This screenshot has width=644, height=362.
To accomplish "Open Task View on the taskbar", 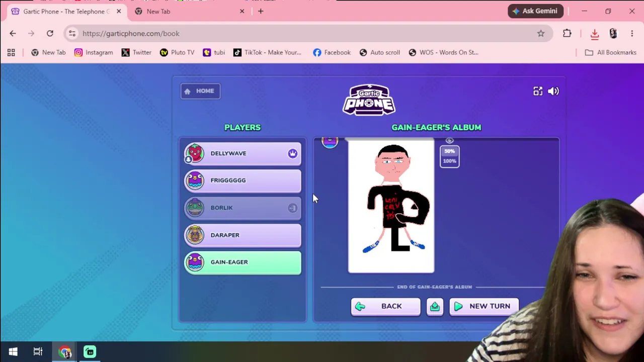I will click(x=38, y=352).
